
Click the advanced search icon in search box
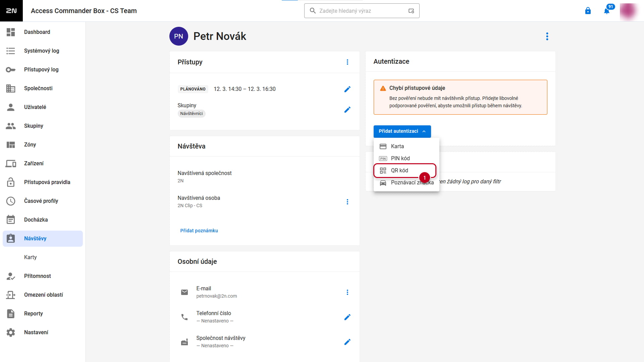[411, 11]
